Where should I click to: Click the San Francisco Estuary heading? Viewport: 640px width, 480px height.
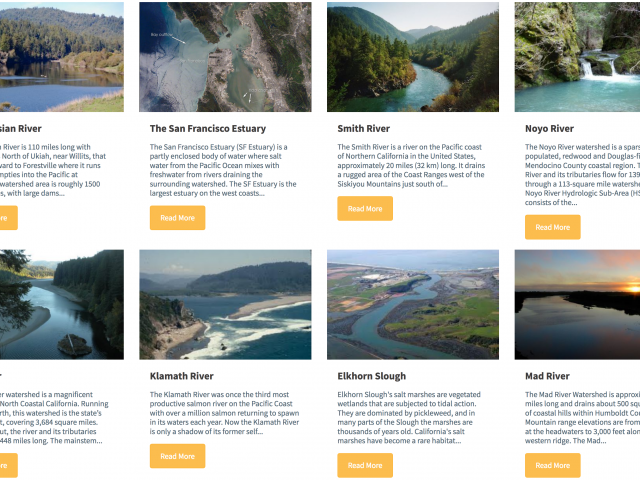tap(208, 129)
